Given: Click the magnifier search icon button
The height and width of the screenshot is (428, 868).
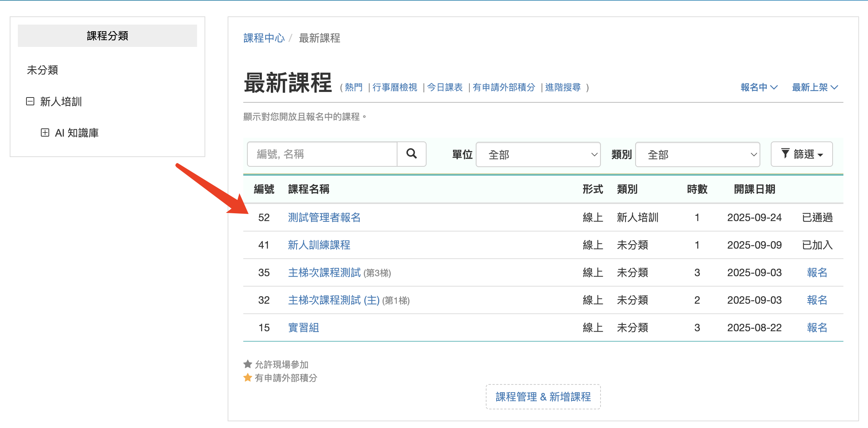Looking at the screenshot, I should point(411,154).
